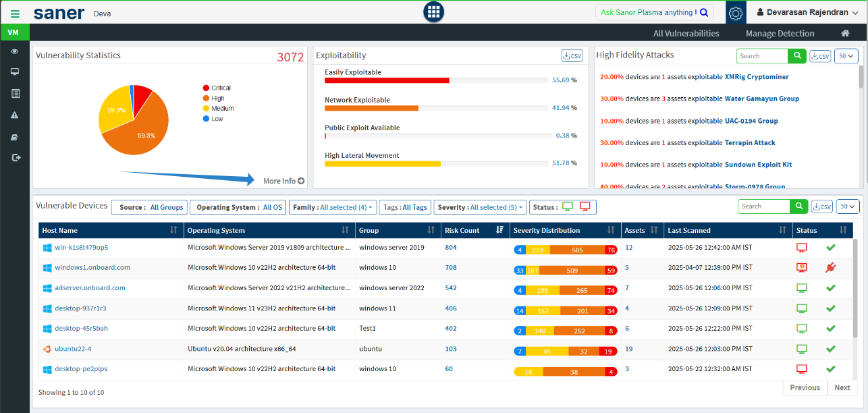Viewport: 868px width, 413px height.
Task: Open the Manage Detection tab
Action: (x=780, y=33)
